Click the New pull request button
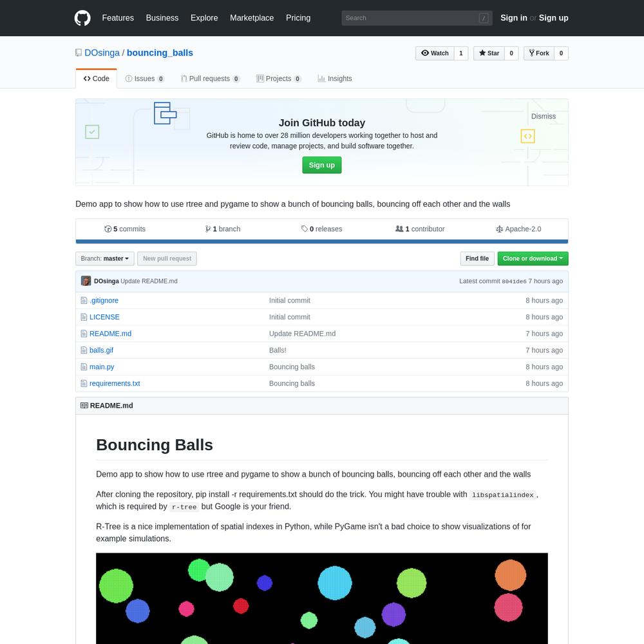 point(167,258)
